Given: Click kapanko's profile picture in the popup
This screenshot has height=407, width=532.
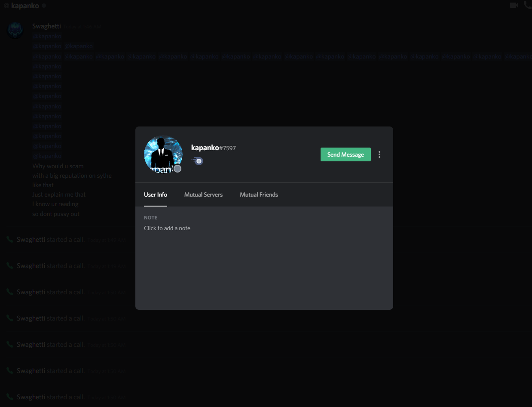Looking at the screenshot, I should point(163,154).
